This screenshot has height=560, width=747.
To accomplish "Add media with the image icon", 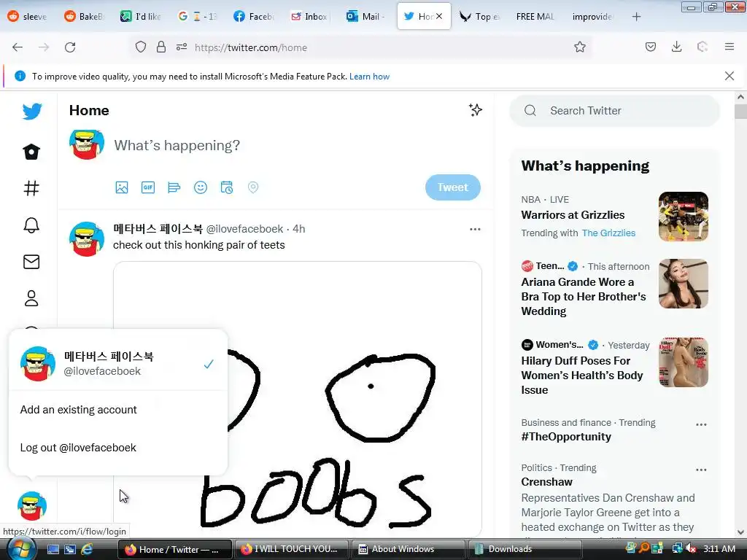I will click(122, 187).
